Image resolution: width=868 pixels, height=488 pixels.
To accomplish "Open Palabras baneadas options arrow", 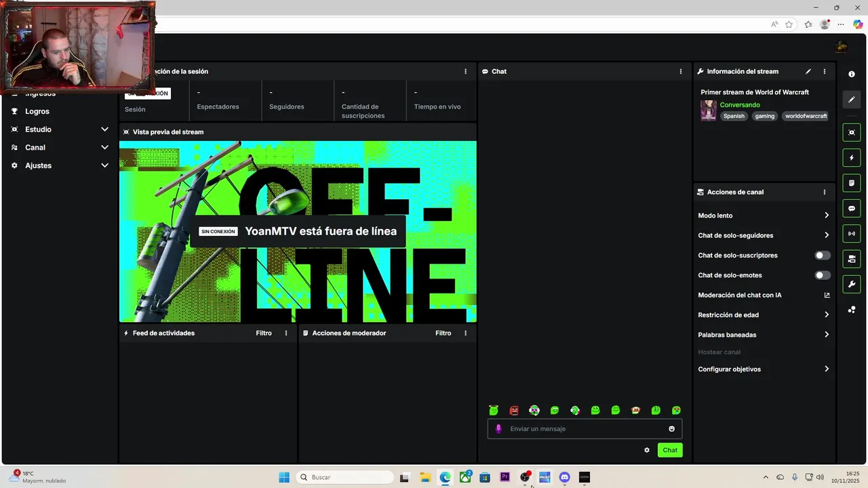I will click(827, 335).
